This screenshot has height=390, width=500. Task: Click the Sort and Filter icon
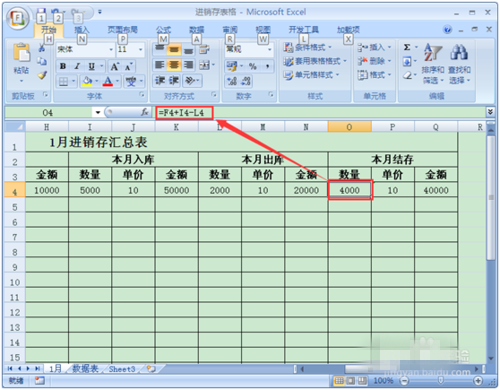432,53
